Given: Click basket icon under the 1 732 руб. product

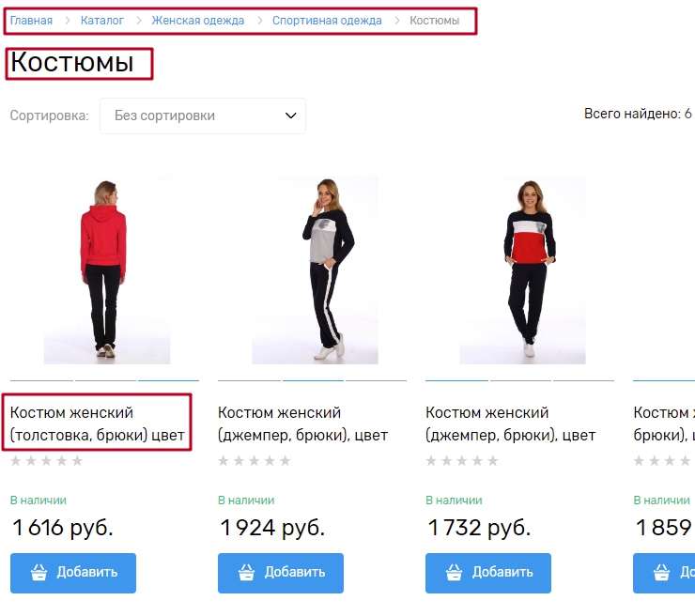Looking at the screenshot, I should click(x=455, y=573).
